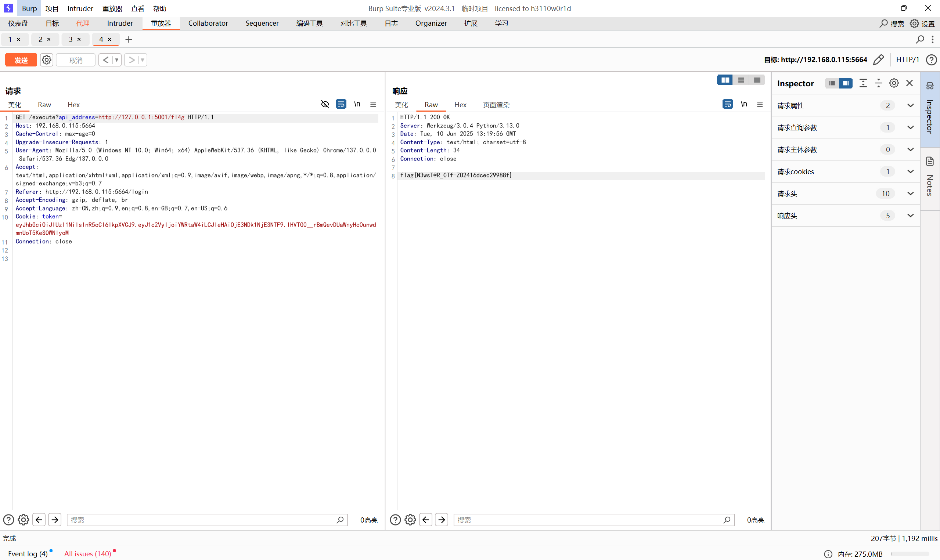
Task: Close Repeater tab 3
Action: coord(79,39)
